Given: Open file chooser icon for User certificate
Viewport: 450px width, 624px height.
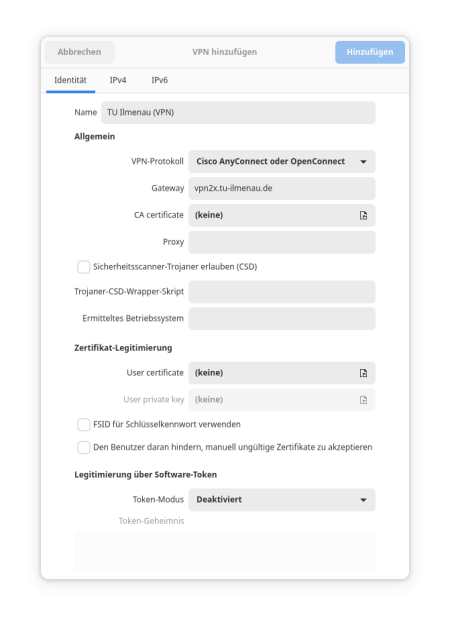Looking at the screenshot, I should [x=363, y=373].
